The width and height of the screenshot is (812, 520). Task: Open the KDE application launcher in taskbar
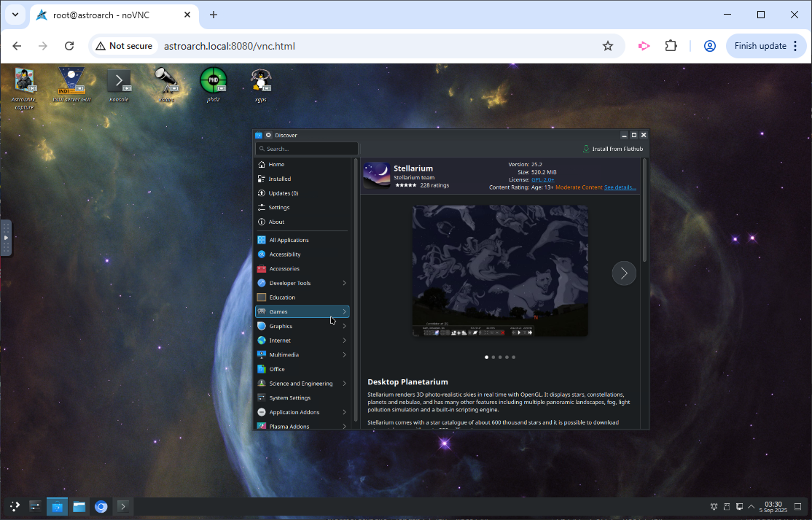point(15,506)
